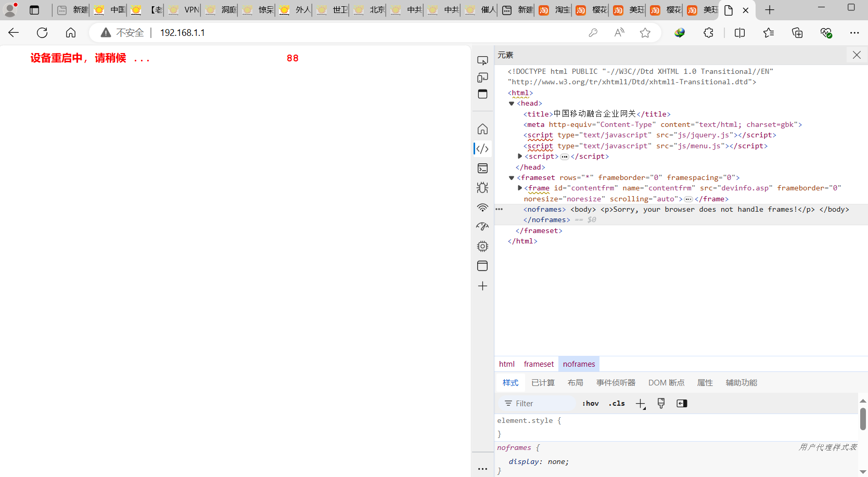868x477 pixels.
Task: Switch to 事件侦听器 tab
Action: pos(616,383)
